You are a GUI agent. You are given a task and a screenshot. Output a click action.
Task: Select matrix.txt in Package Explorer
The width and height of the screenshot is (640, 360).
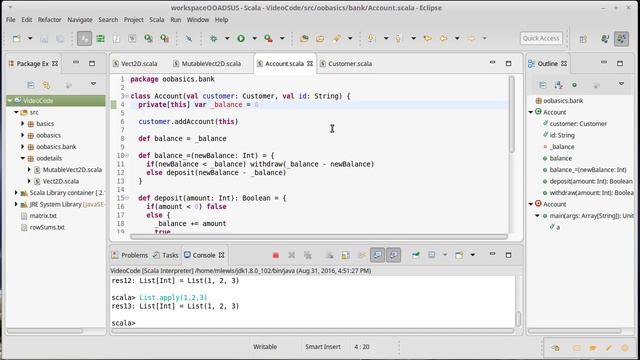(x=43, y=216)
